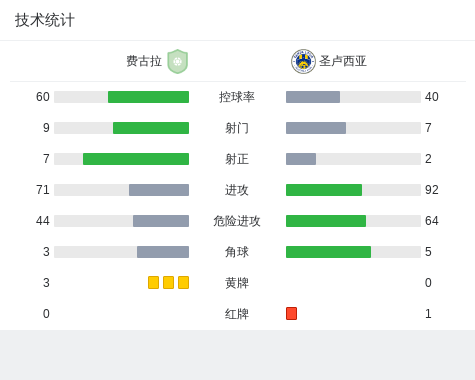This screenshot has width=475, height=380.
Task: Select the 圣卢西亚 team name
Action: (343, 61)
